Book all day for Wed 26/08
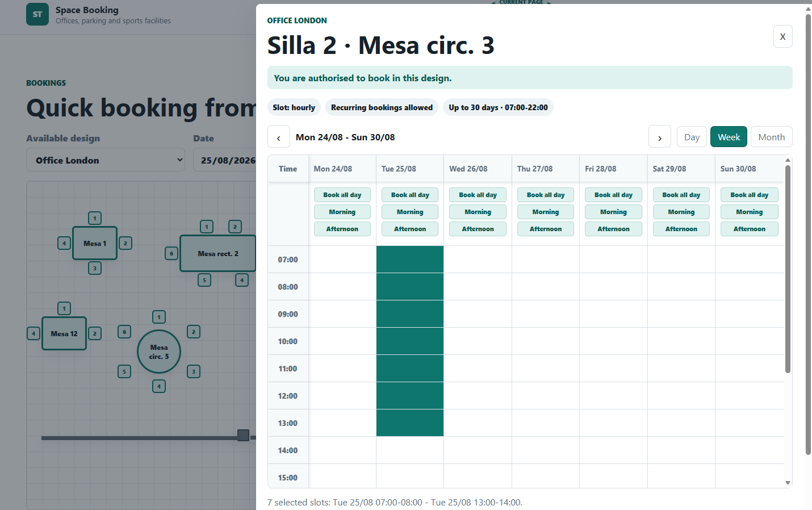This screenshot has height=510, width=812. 478,195
